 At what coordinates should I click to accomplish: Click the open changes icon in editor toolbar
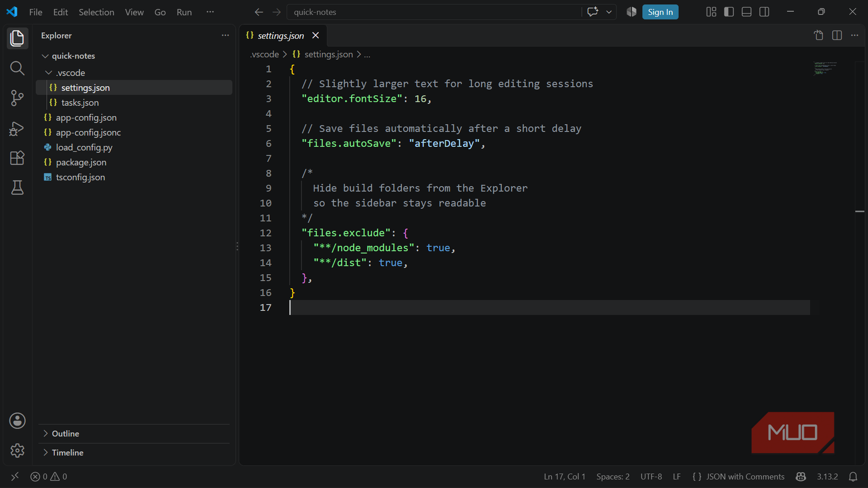[x=819, y=35]
